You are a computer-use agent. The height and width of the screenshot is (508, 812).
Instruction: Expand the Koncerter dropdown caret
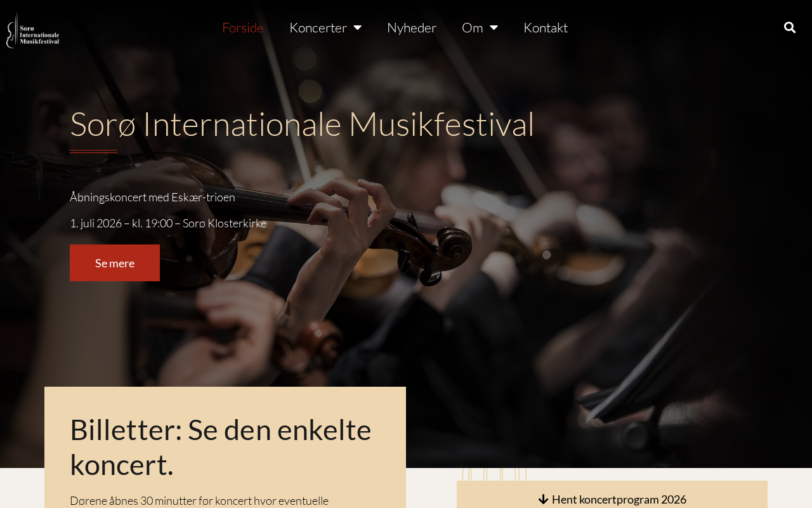357,27
